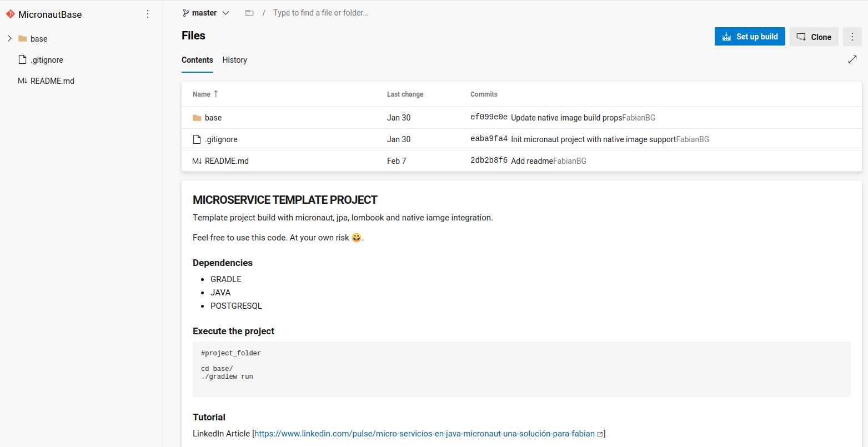
Task: Open the LinkedIn article link
Action: (424, 434)
